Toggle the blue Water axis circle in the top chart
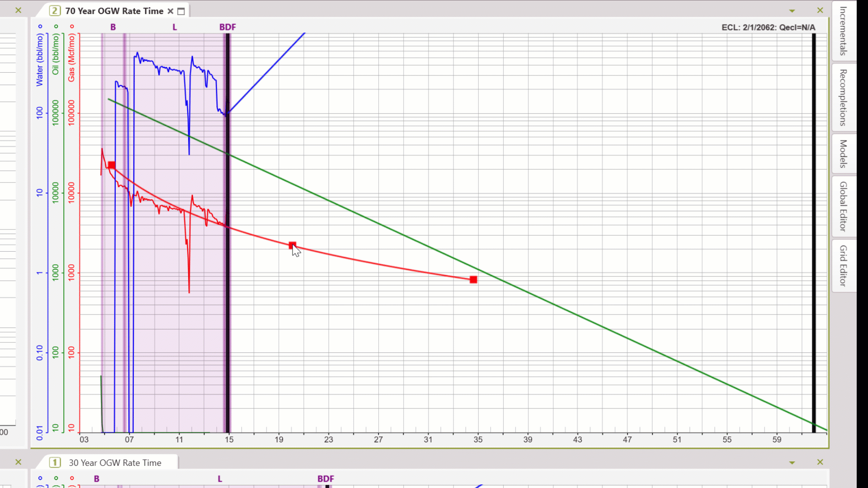This screenshot has height=488, width=868. click(x=40, y=27)
